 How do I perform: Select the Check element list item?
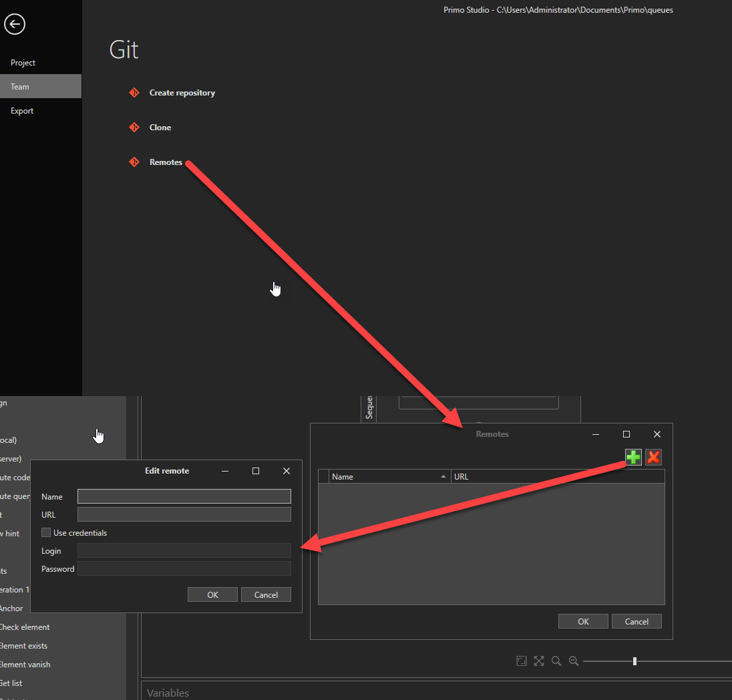coord(25,627)
